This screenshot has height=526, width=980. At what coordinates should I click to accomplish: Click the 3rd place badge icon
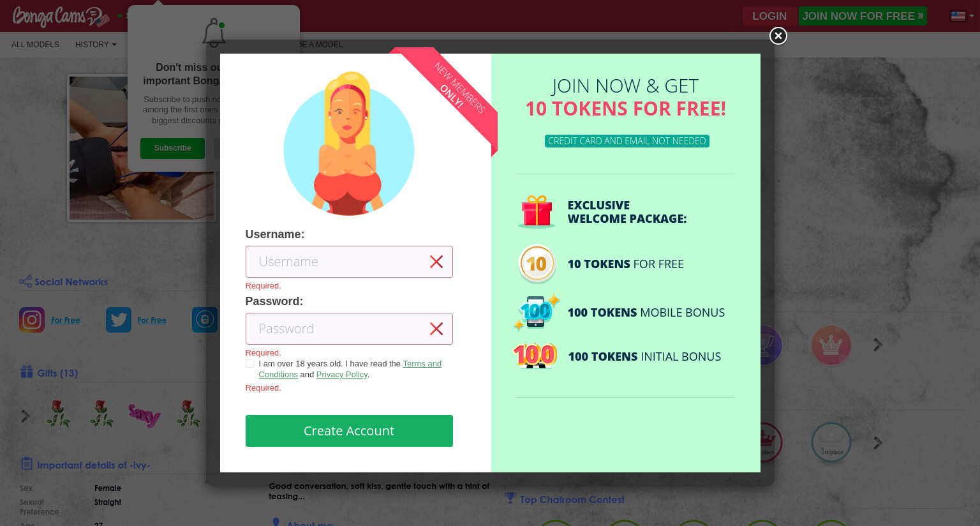pyautogui.click(x=831, y=442)
